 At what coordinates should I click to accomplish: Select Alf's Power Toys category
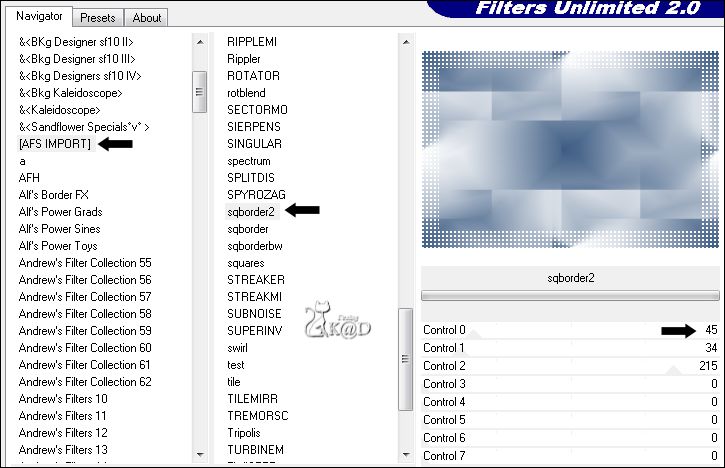tap(58, 246)
